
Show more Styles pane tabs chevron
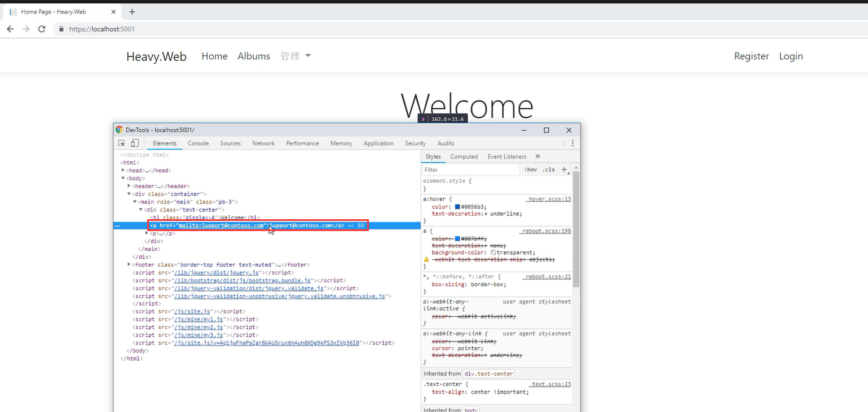537,157
